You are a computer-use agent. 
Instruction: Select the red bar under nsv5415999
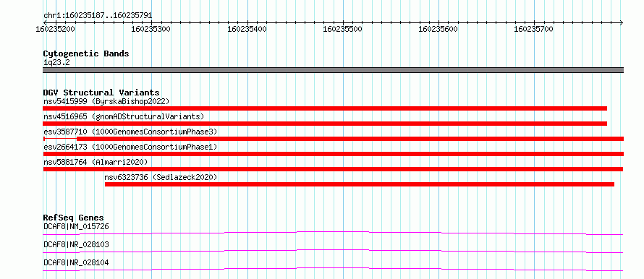point(325,108)
